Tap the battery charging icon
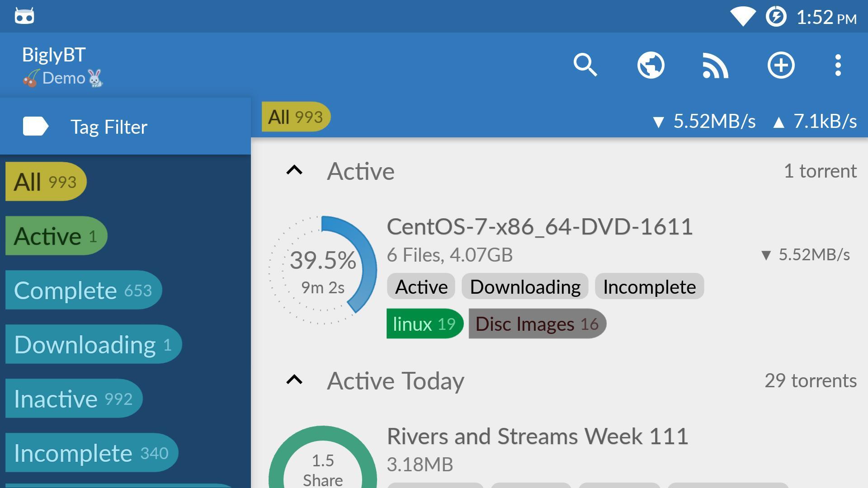This screenshot has height=488, width=868. point(776,17)
